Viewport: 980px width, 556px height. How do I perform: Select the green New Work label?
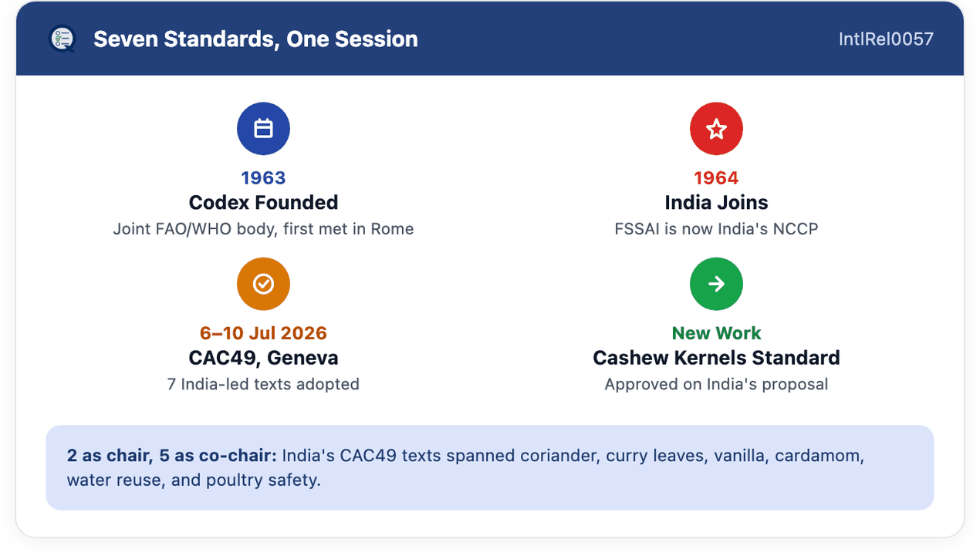tap(716, 333)
